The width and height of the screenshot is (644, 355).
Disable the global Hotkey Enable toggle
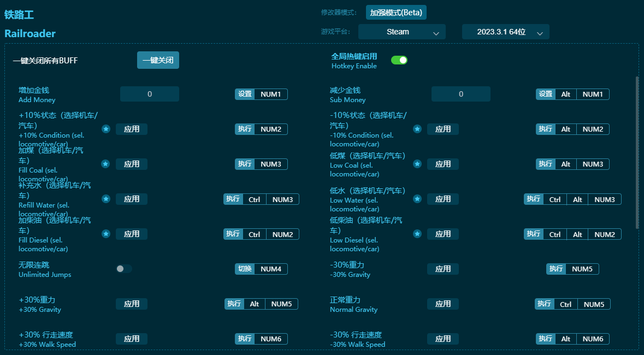pyautogui.click(x=399, y=60)
